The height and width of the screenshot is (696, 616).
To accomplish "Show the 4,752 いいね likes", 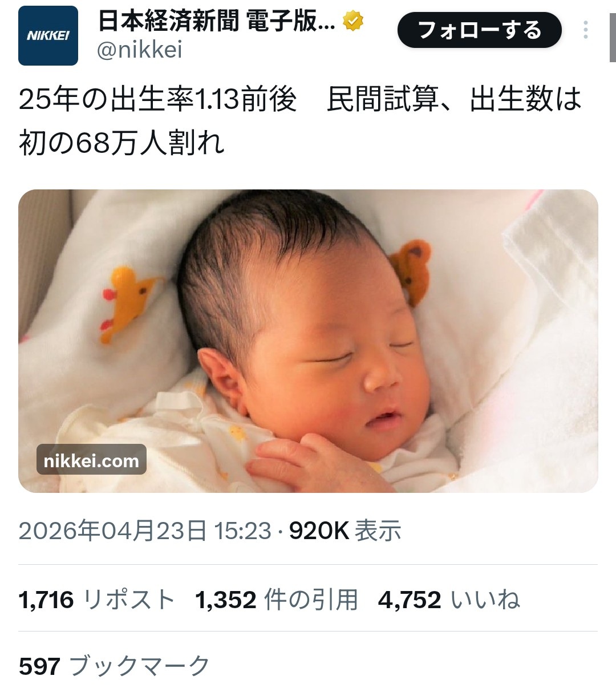I will point(449,600).
